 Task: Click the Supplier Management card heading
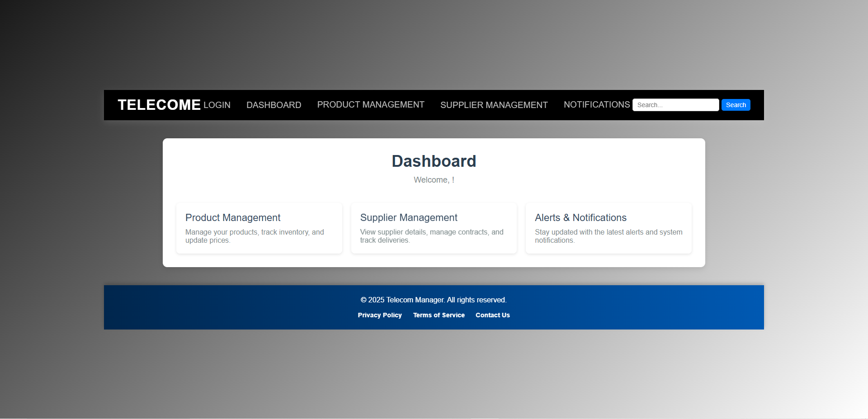pyautogui.click(x=408, y=217)
